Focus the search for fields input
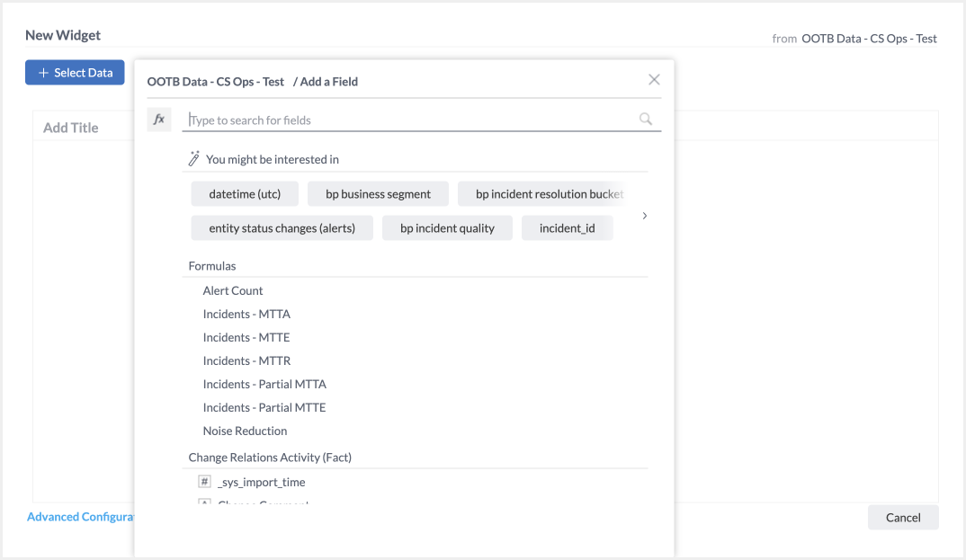The height and width of the screenshot is (560, 966). [x=409, y=120]
